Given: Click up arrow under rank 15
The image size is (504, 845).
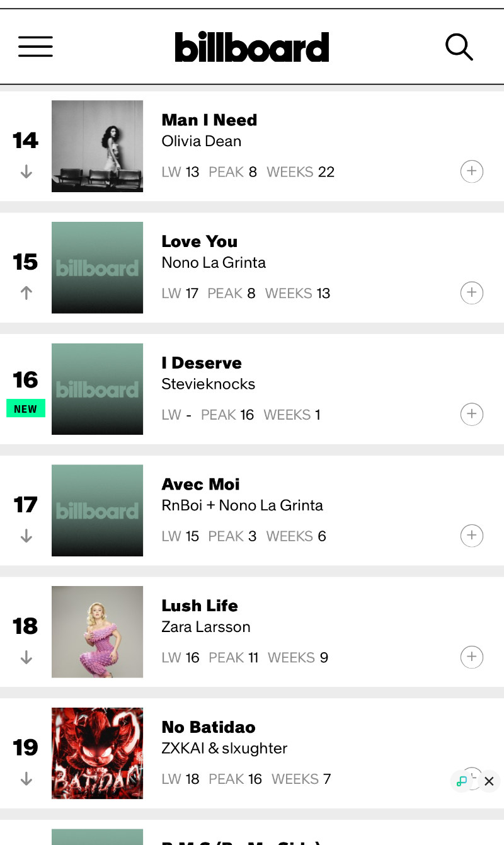Looking at the screenshot, I should coord(26,293).
